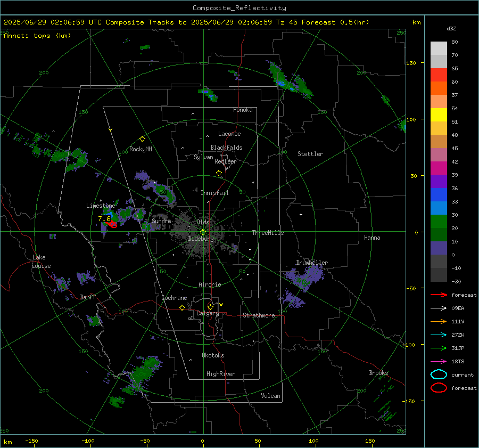The height and width of the screenshot is (448, 479).
Task: Click the Olds town label
Action: click(x=203, y=222)
